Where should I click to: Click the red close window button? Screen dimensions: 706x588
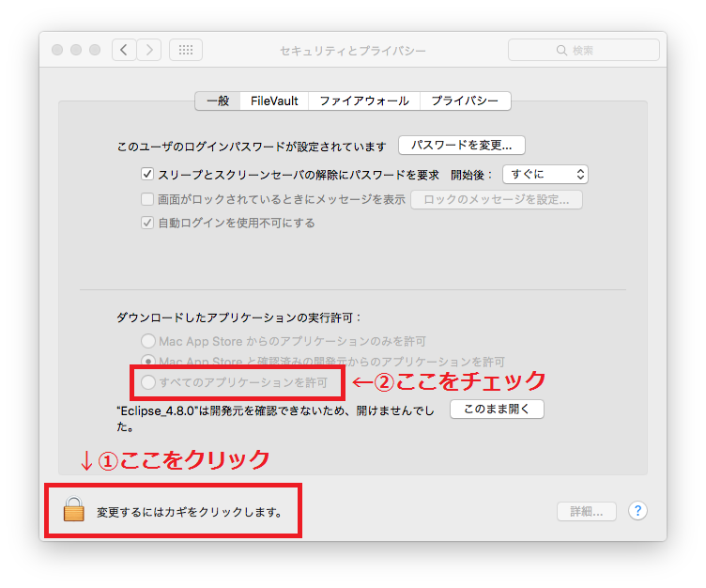pyautogui.click(x=58, y=50)
